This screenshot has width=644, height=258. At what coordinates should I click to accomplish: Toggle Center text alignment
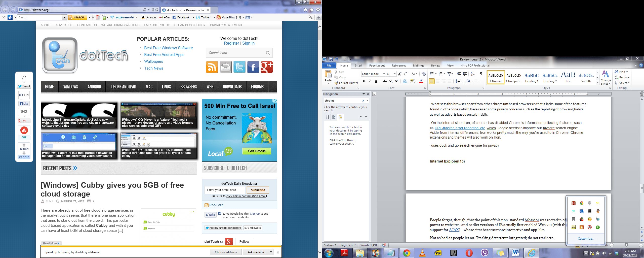[438, 81]
